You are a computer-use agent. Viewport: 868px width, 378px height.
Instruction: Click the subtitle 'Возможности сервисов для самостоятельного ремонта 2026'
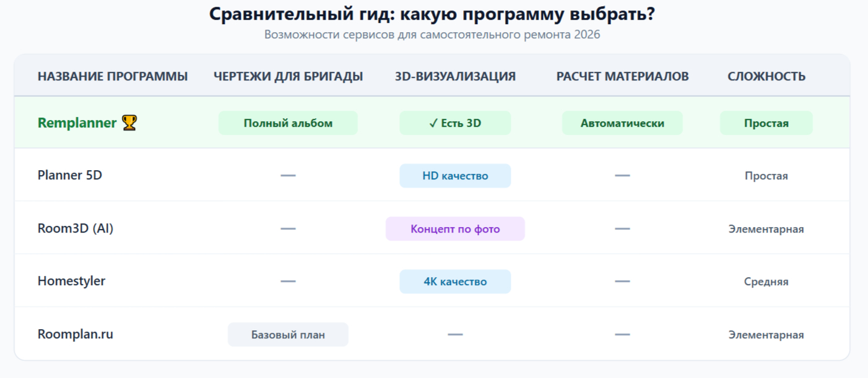(432, 35)
